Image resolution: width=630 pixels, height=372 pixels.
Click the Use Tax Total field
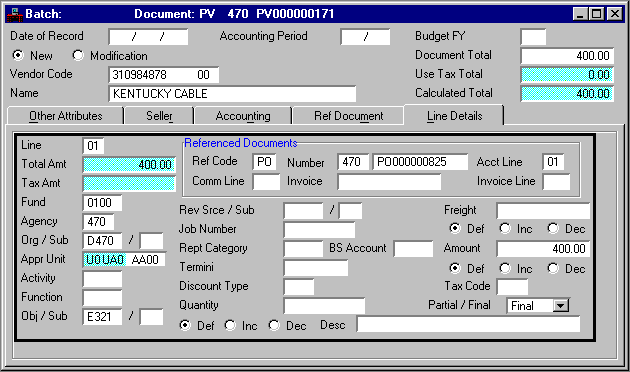coord(567,75)
